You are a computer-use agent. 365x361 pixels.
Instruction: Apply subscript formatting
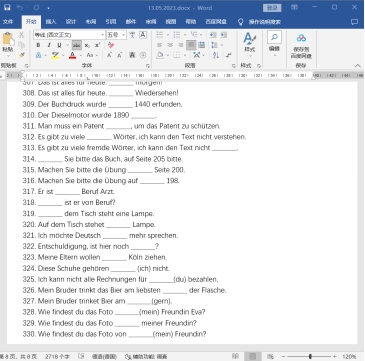click(87, 45)
